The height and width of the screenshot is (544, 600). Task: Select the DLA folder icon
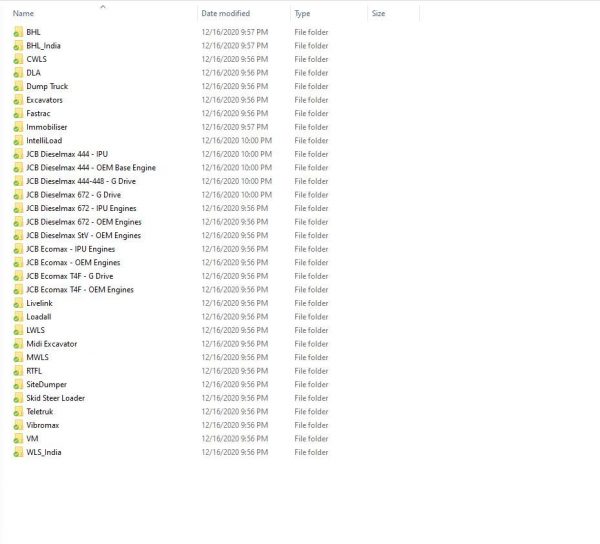tap(18, 73)
